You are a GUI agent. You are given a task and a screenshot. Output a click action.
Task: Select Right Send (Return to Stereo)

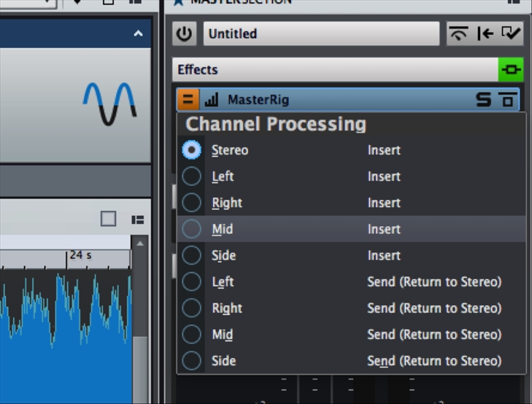[x=351, y=308]
